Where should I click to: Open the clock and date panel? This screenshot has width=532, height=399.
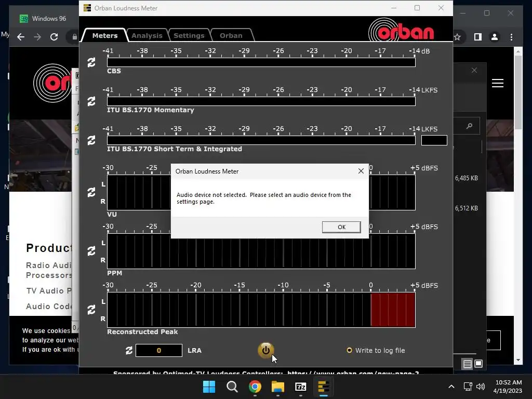(x=508, y=387)
